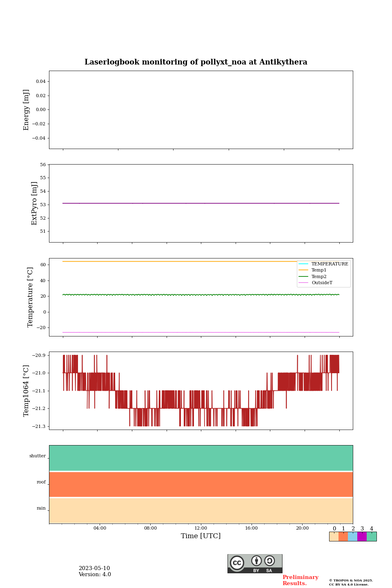This screenshot has height=588, width=392.
Task: Click the orange roof status band
Action: 201,484
